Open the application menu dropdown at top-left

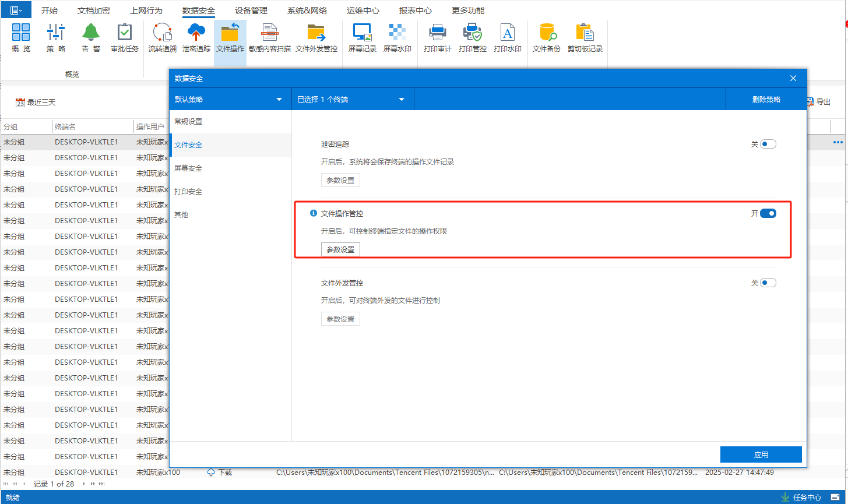click(16, 10)
